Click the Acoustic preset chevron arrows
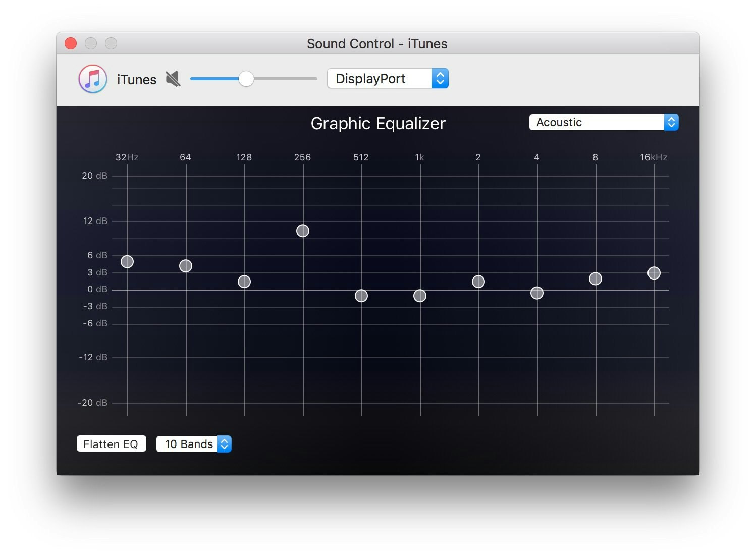 point(671,122)
